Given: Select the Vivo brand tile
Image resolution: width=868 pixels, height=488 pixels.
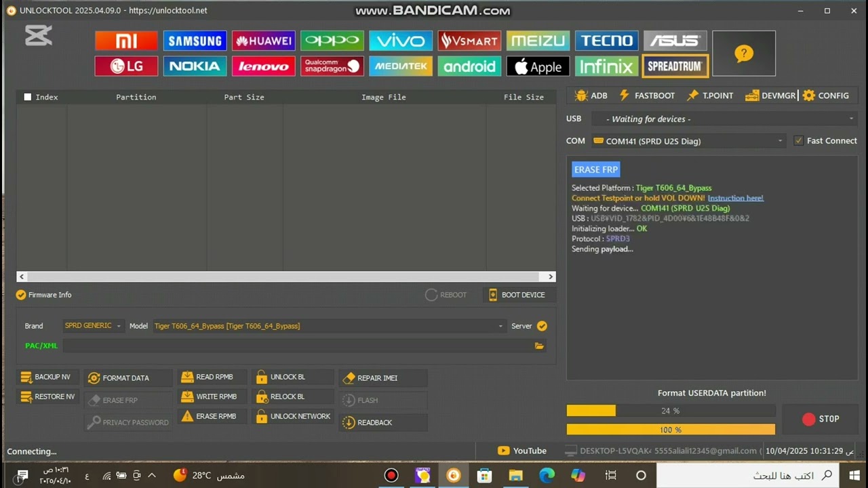Looking at the screenshot, I should [x=401, y=41].
